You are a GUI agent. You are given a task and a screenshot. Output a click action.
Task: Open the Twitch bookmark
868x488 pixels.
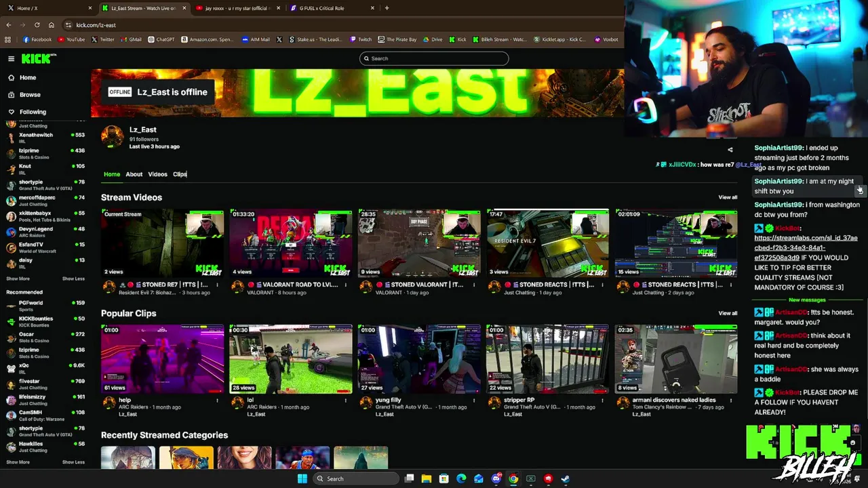361,39
